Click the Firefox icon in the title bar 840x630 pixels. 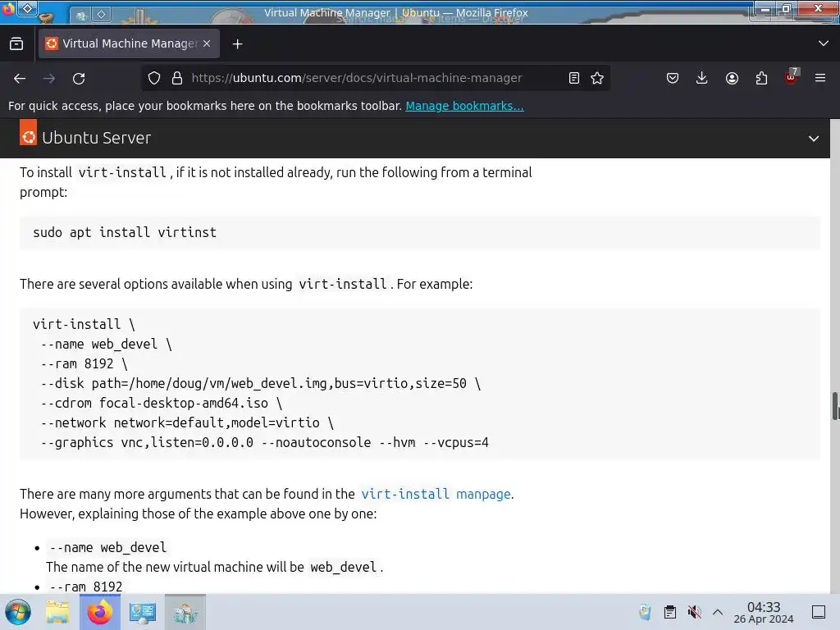[8, 9]
